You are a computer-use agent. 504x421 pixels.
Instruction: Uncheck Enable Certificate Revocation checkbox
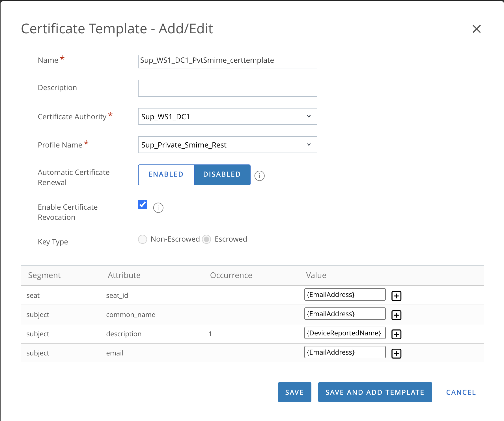tap(143, 205)
